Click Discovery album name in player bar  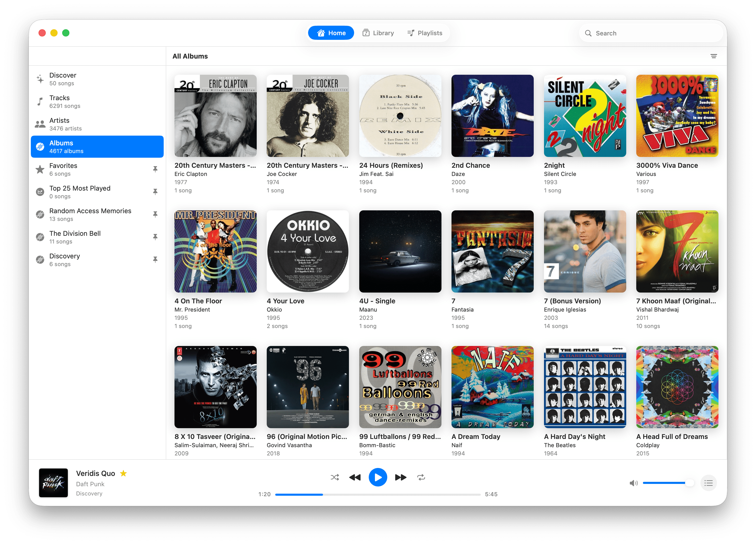pyautogui.click(x=89, y=493)
